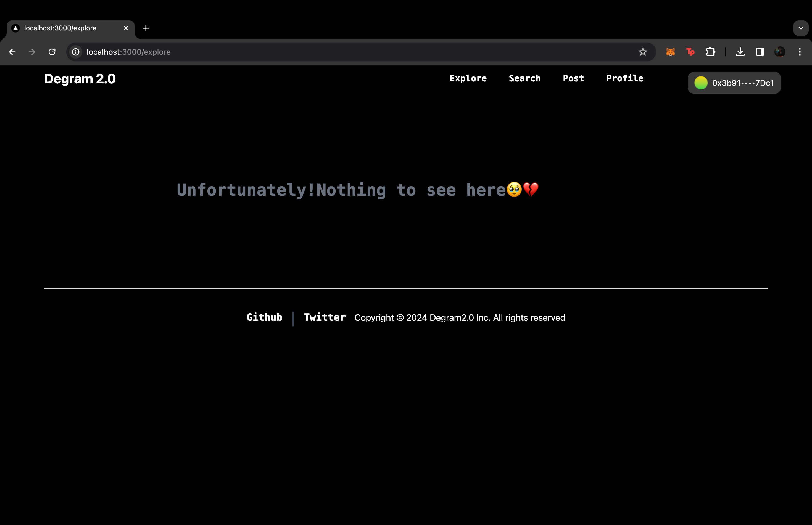Click the browser reload page button
This screenshot has width=812, height=525.
point(52,51)
